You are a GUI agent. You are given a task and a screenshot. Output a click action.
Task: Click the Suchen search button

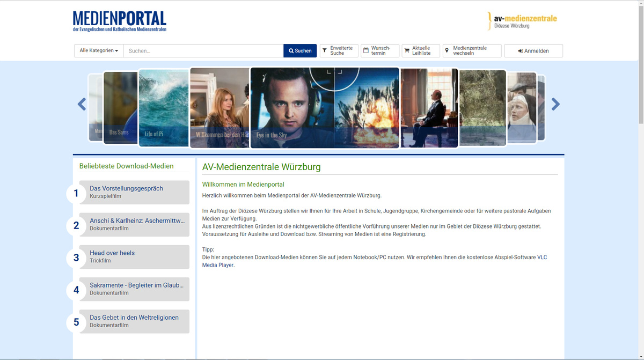pos(300,50)
